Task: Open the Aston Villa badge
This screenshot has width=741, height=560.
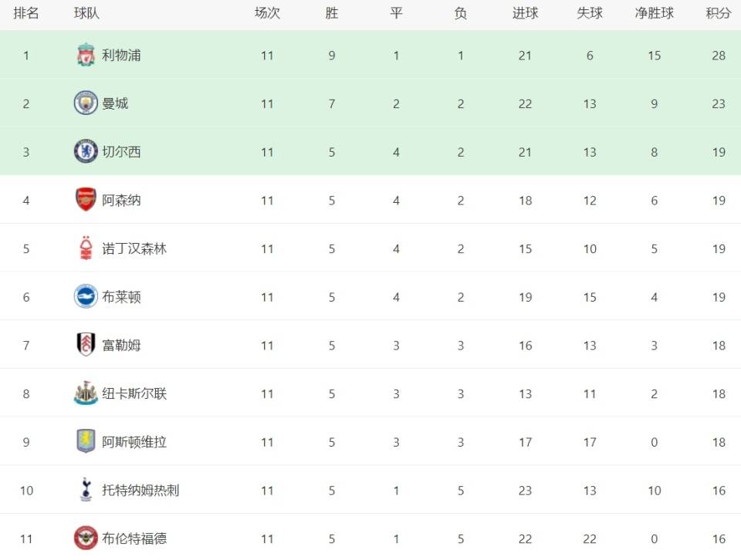Action: pyautogui.click(x=86, y=441)
